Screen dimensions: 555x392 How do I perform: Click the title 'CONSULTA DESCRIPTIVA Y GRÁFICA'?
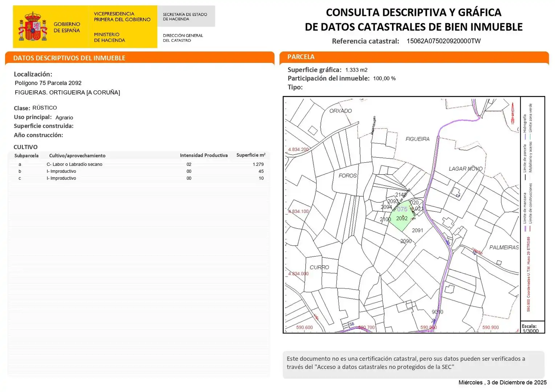coord(413,12)
